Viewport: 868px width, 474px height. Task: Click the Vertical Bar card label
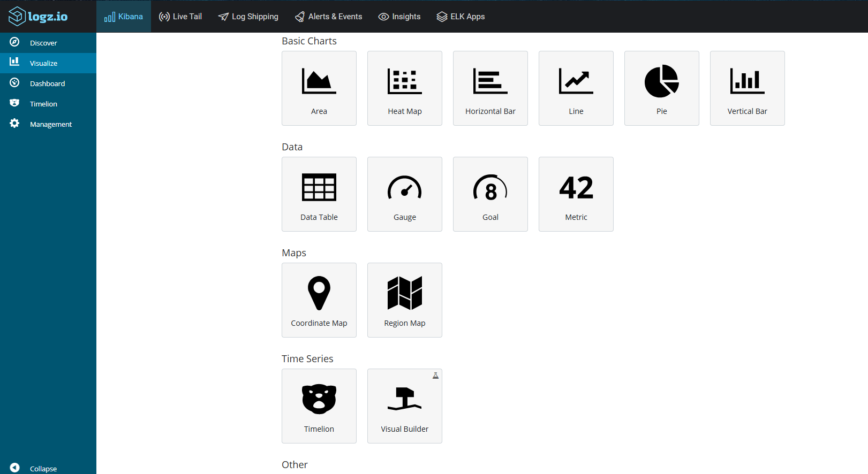(x=748, y=111)
